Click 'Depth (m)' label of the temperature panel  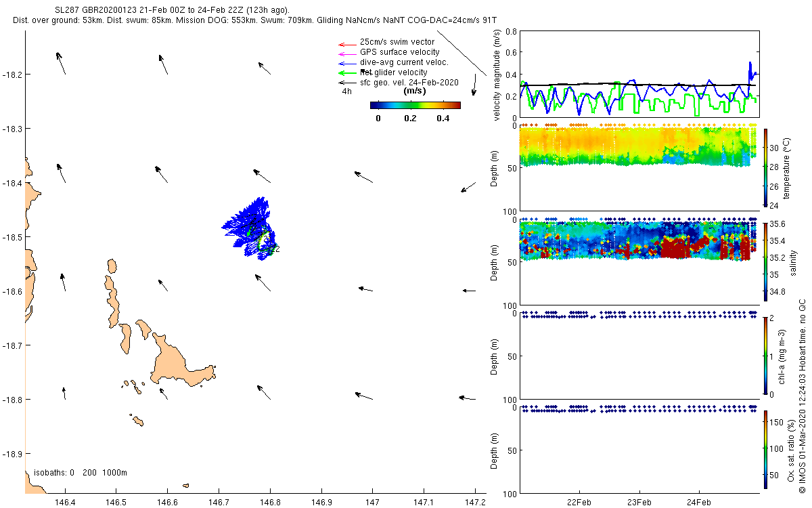(x=493, y=167)
